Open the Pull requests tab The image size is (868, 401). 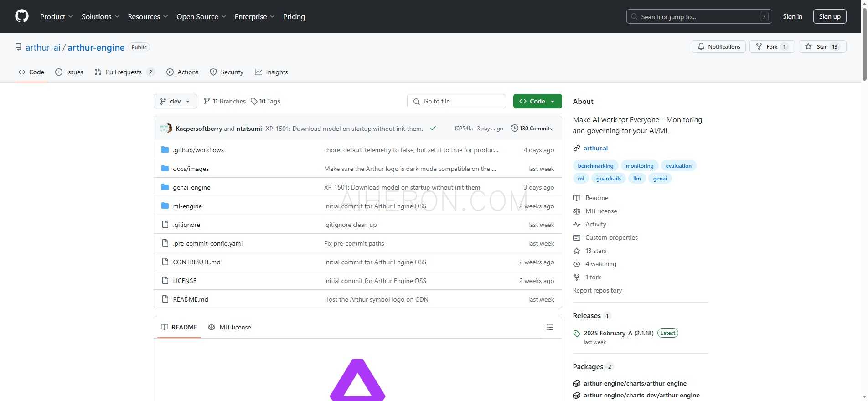pyautogui.click(x=124, y=72)
